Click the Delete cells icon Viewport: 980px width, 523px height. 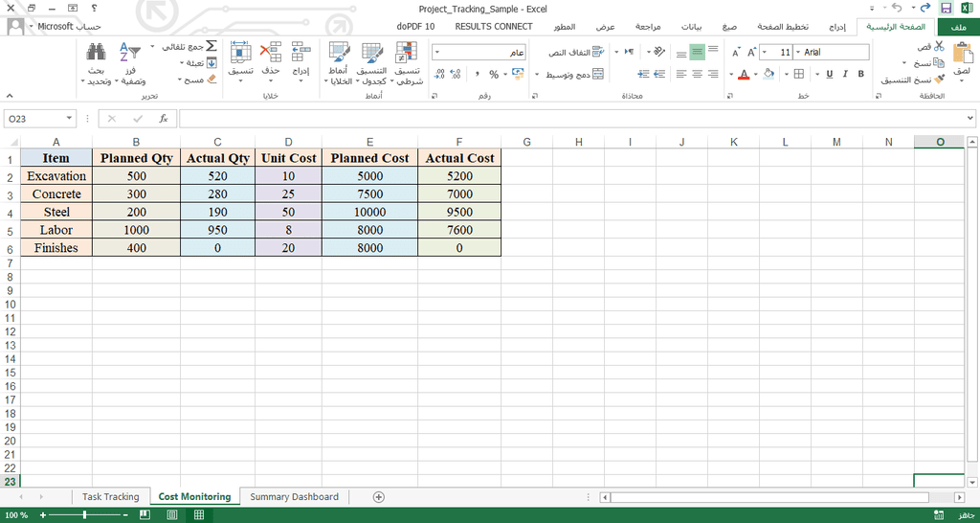[x=270, y=53]
